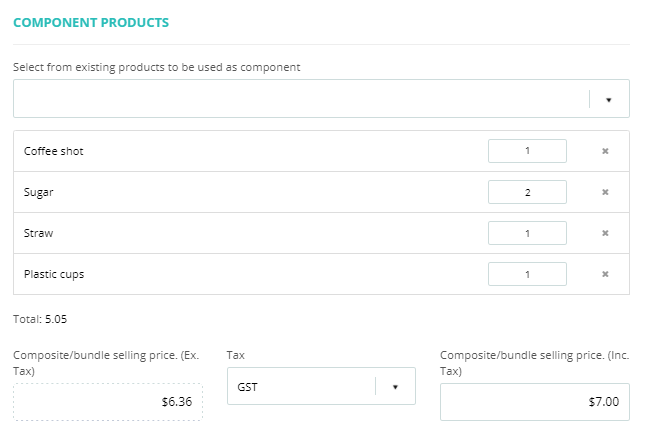Open the existing products selection box

click(300, 99)
